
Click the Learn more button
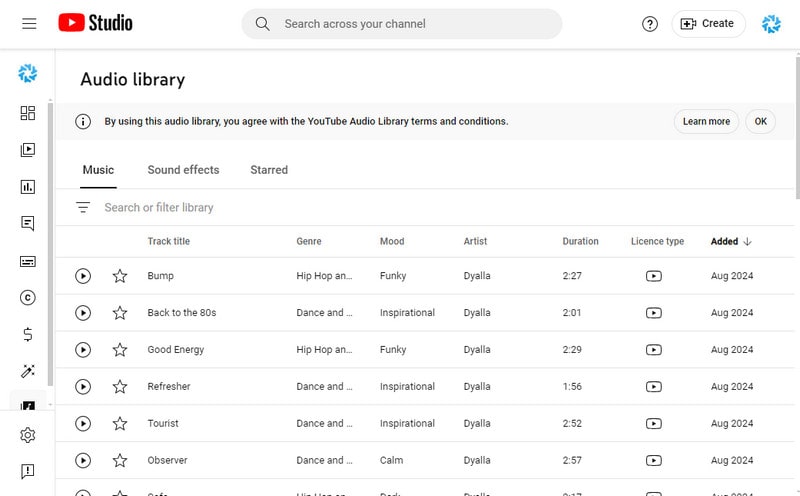[x=706, y=122]
